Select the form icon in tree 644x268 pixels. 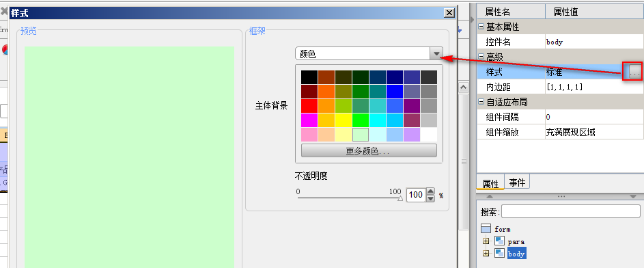pos(486,229)
